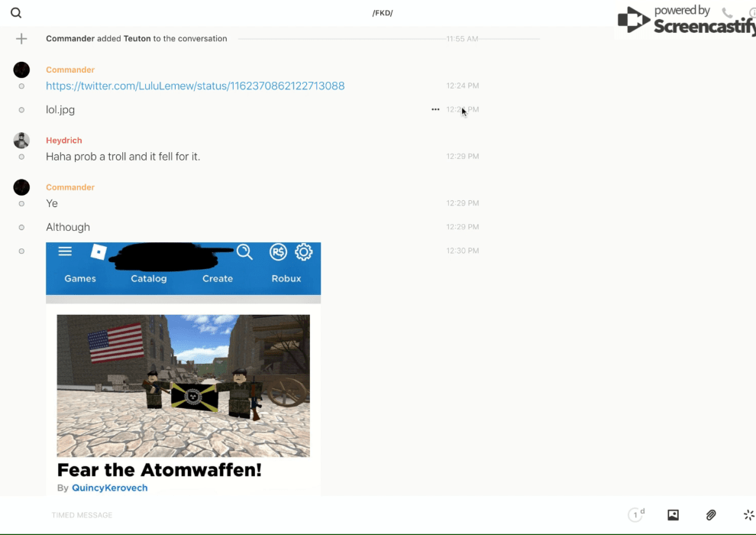Image resolution: width=756 pixels, height=535 pixels.
Task: Toggle the timed message timer (1d)
Action: (635, 515)
